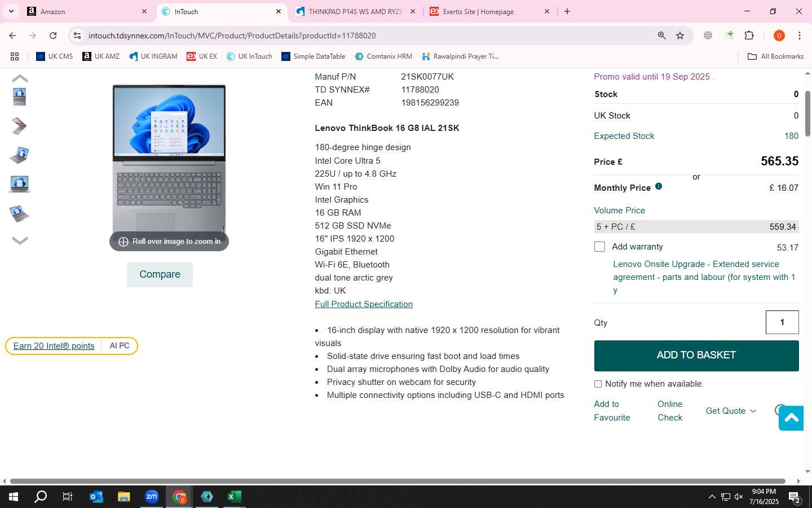
Task: Open the apps grid in bookmarks bar
Action: coord(15,56)
